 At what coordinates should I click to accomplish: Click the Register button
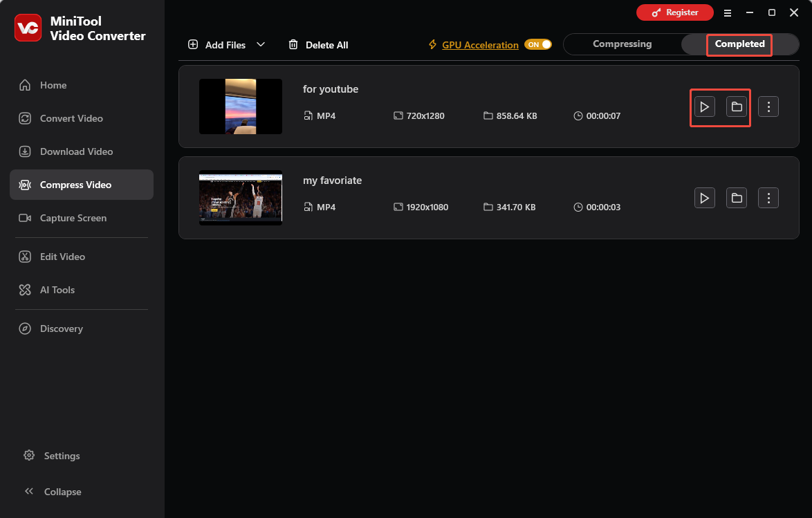pyautogui.click(x=675, y=12)
